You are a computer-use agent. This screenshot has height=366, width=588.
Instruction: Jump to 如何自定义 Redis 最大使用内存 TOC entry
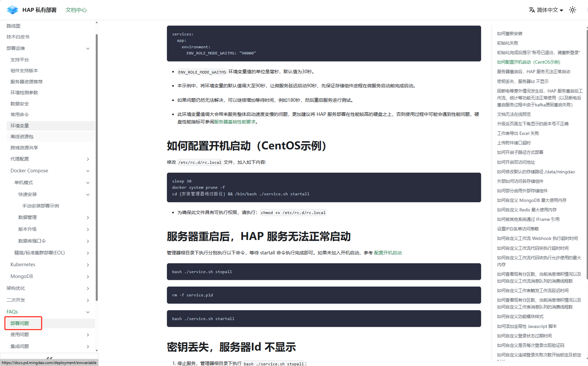point(527,210)
